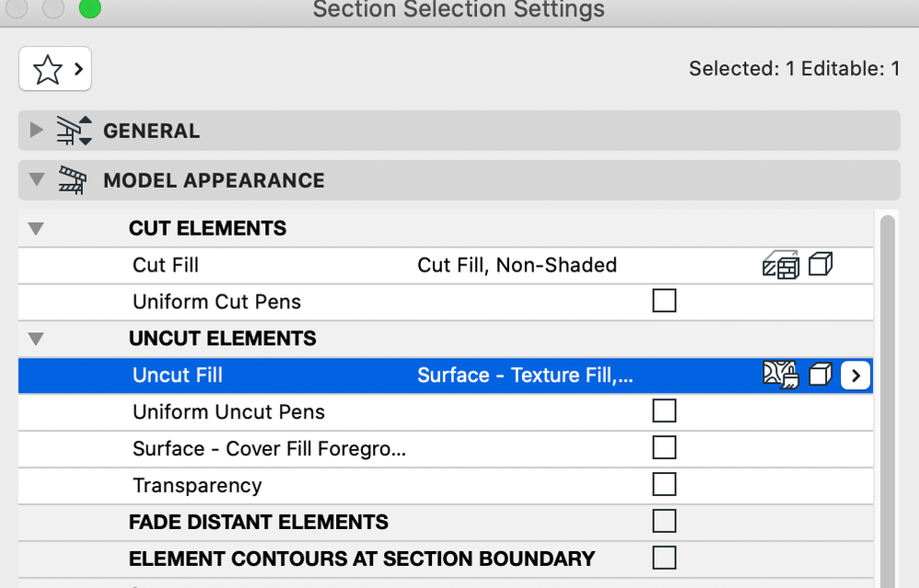Click the cube icon in Cut Fill row

click(820, 265)
